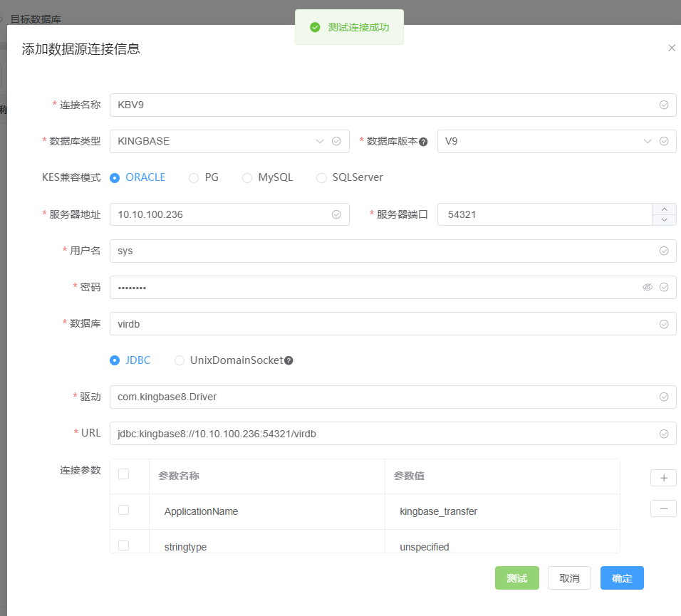Tick the select-all checkbox in parameters header
This screenshot has height=616, width=681.
point(124,474)
